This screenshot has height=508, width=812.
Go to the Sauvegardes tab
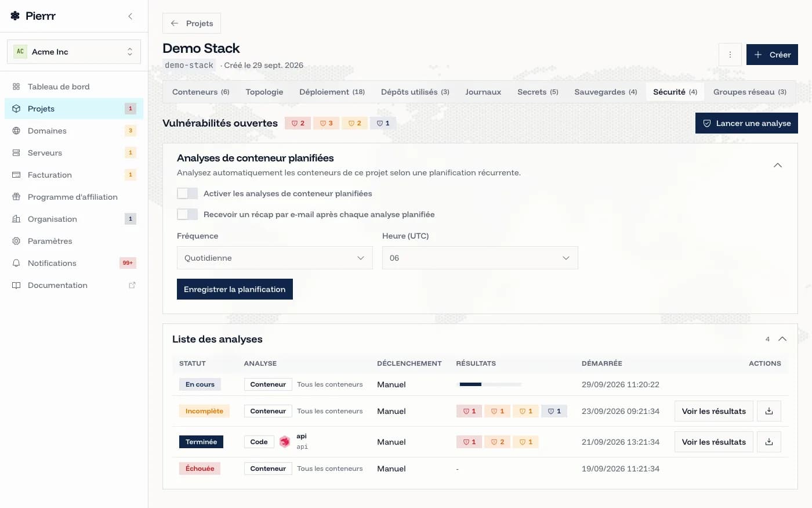pos(606,92)
